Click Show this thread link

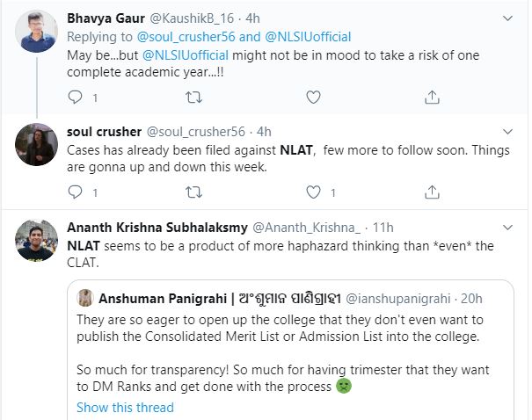[x=125, y=407]
